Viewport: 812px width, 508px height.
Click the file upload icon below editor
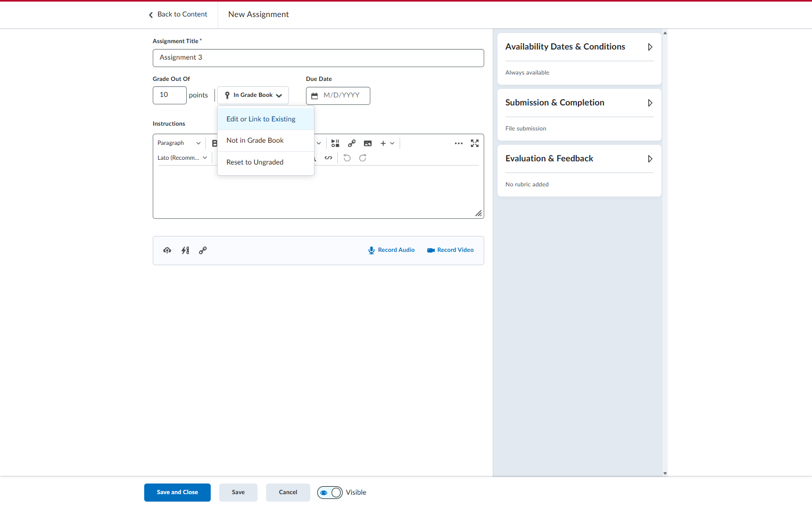tap(167, 250)
